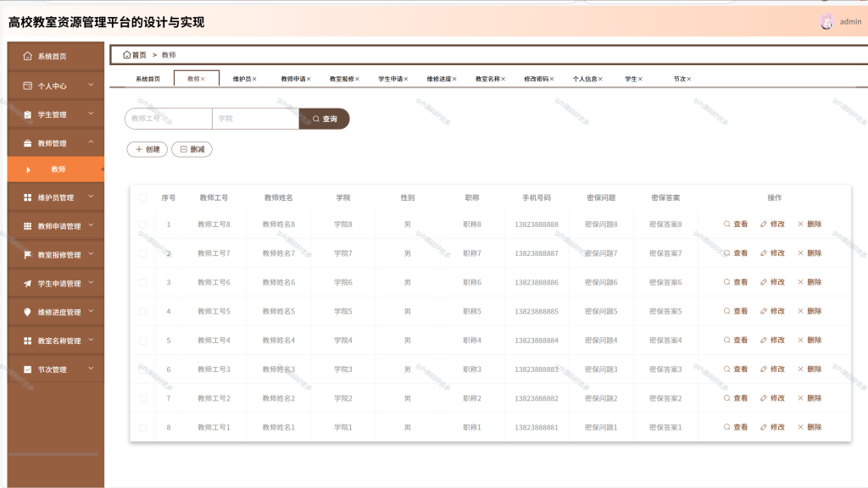The height and width of the screenshot is (488, 868).
Task: Check the row for 教师工号1
Action: (142, 427)
